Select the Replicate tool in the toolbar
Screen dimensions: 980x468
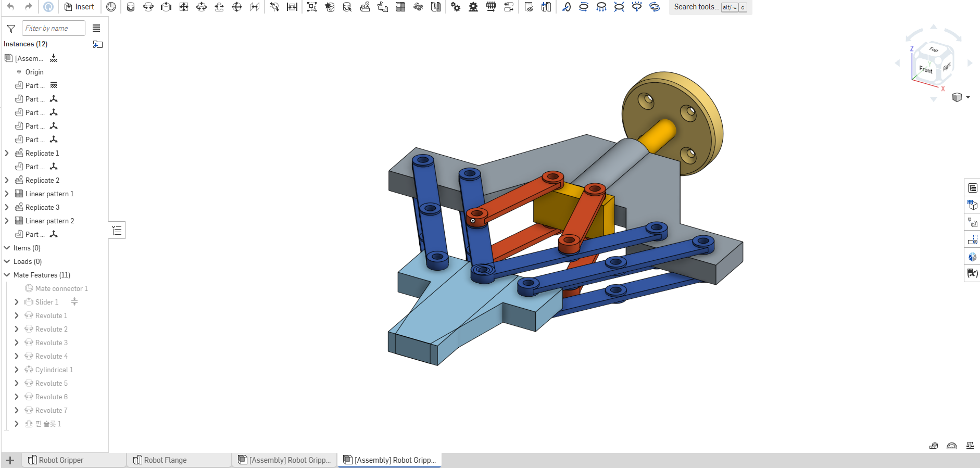click(x=365, y=7)
